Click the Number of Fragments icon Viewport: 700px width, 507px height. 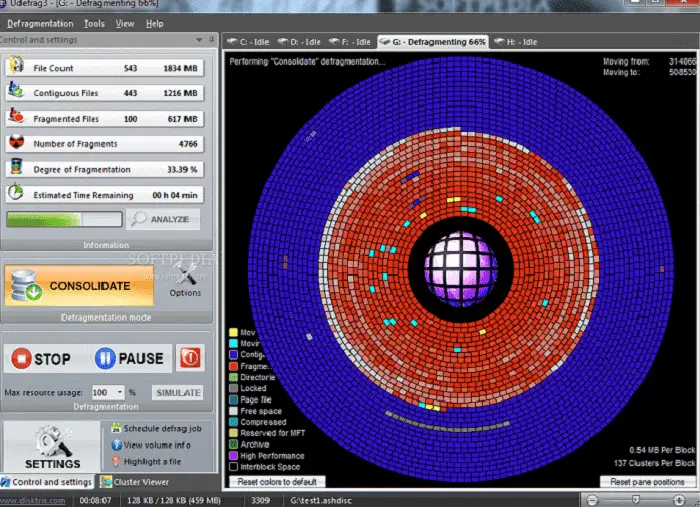(x=17, y=142)
